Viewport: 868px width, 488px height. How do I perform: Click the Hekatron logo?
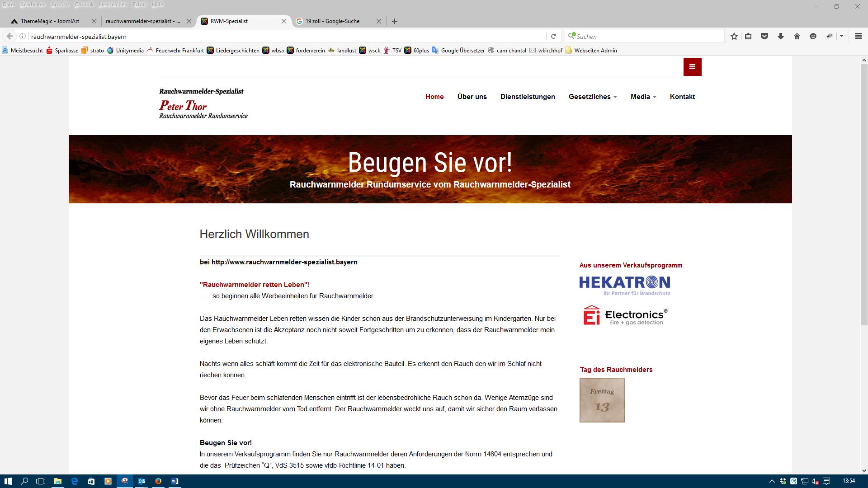(x=624, y=286)
